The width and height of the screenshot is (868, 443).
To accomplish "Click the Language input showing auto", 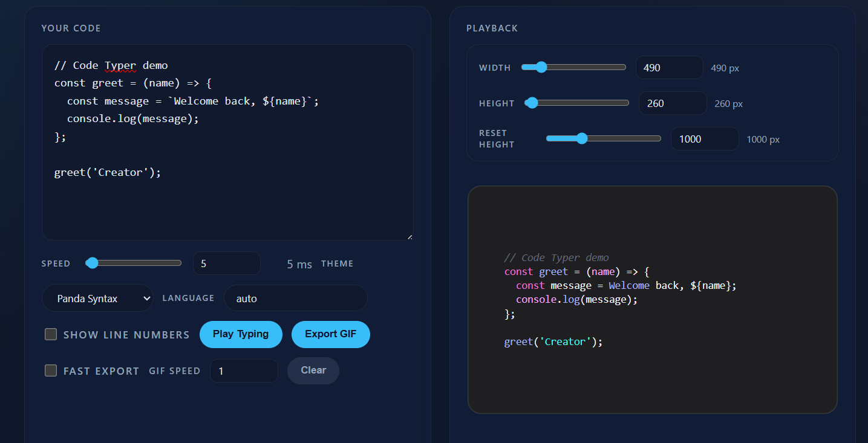I will click(295, 299).
